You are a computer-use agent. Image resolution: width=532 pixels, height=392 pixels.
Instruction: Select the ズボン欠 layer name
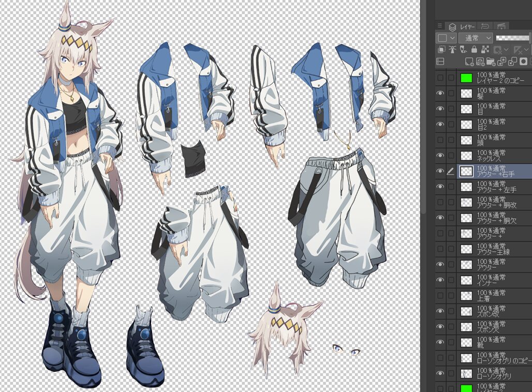(x=488, y=329)
